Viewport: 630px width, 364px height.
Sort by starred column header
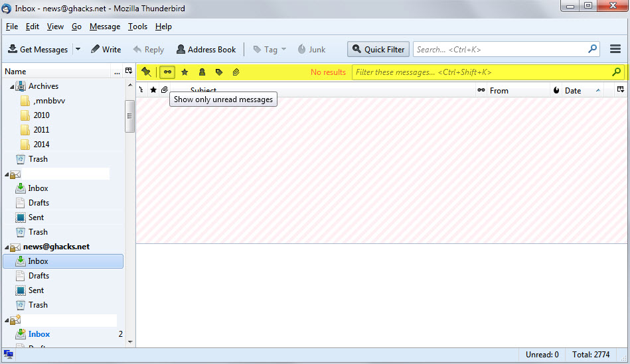tap(153, 90)
